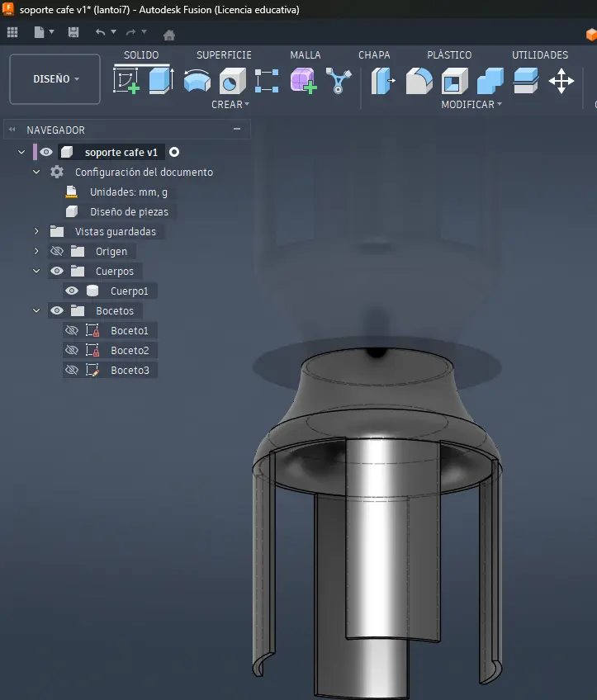Expand the Vistas guardadas folder
Screen dimensions: 597x700
[36, 231]
